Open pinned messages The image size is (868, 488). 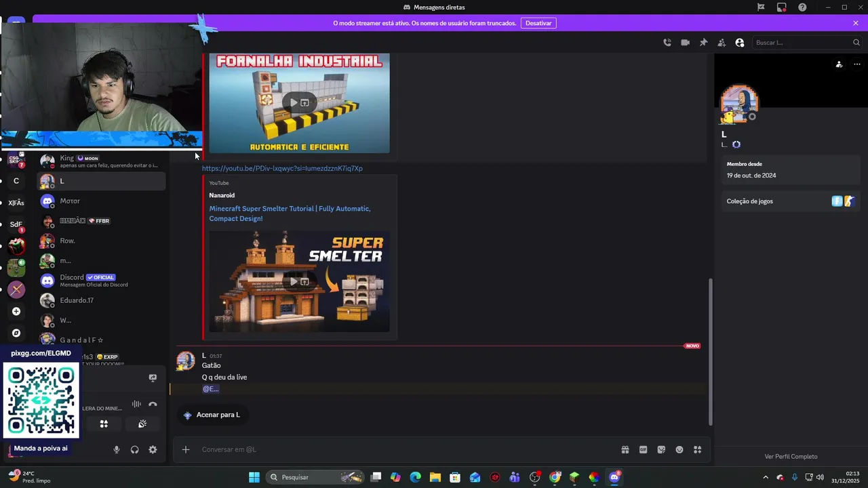704,42
